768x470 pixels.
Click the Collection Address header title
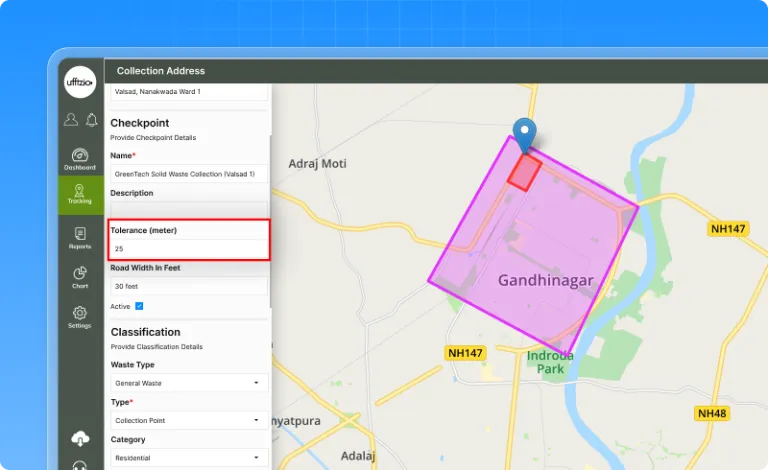[160, 71]
